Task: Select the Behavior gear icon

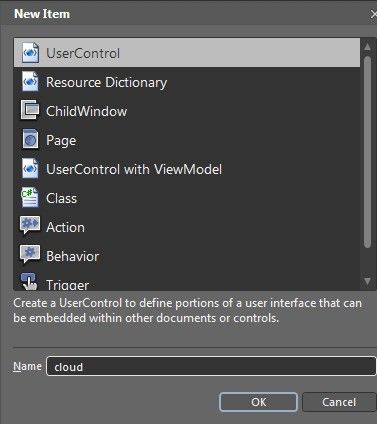Action: click(x=30, y=254)
